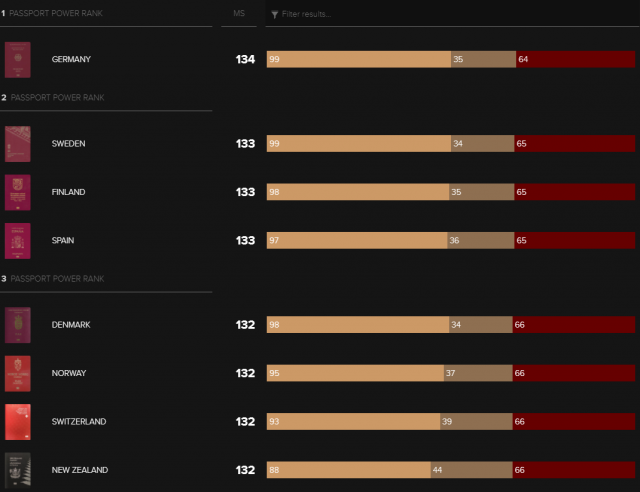The image size is (640, 492).
Task: Select the Spain passport icon
Action: click(18, 241)
